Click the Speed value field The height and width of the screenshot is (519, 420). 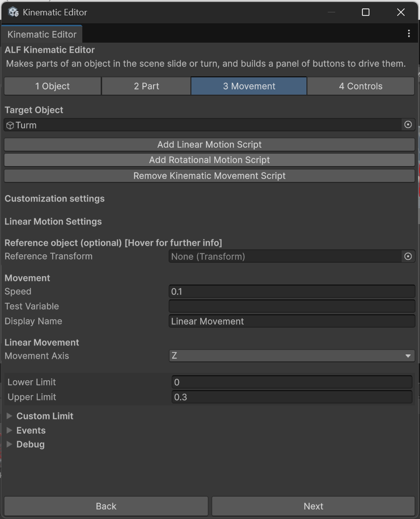292,291
